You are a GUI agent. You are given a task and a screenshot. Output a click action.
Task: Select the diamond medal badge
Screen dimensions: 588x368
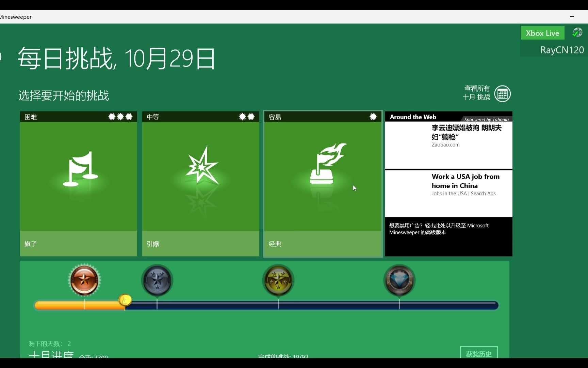coord(399,280)
